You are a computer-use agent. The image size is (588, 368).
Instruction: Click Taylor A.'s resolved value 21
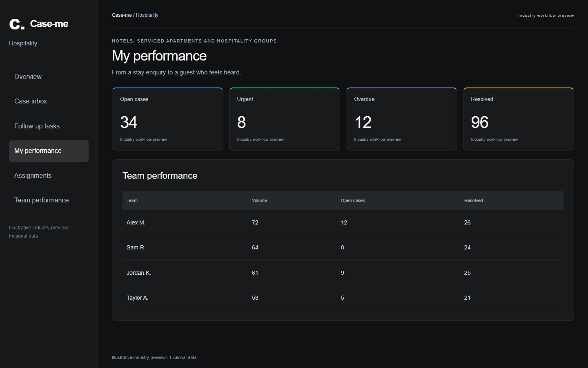(x=468, y=298)
